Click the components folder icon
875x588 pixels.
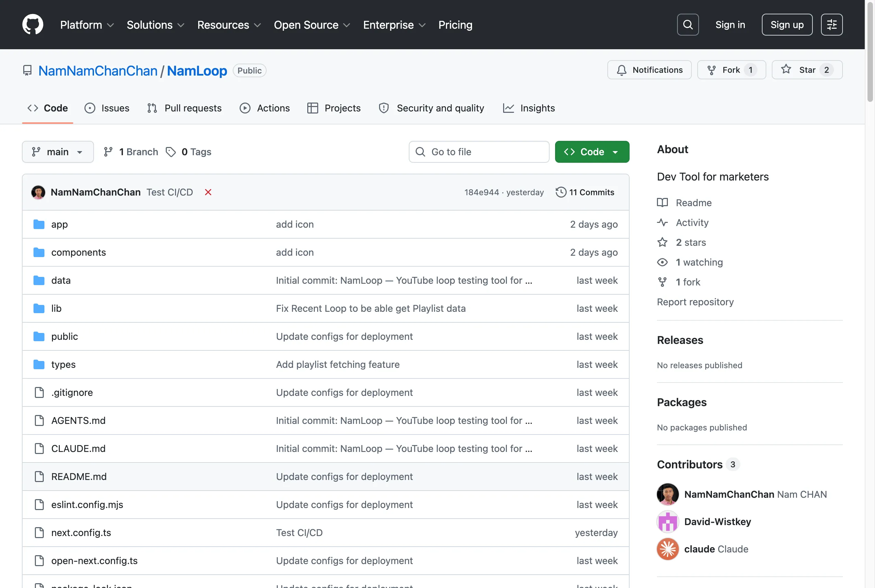[39, 252]
